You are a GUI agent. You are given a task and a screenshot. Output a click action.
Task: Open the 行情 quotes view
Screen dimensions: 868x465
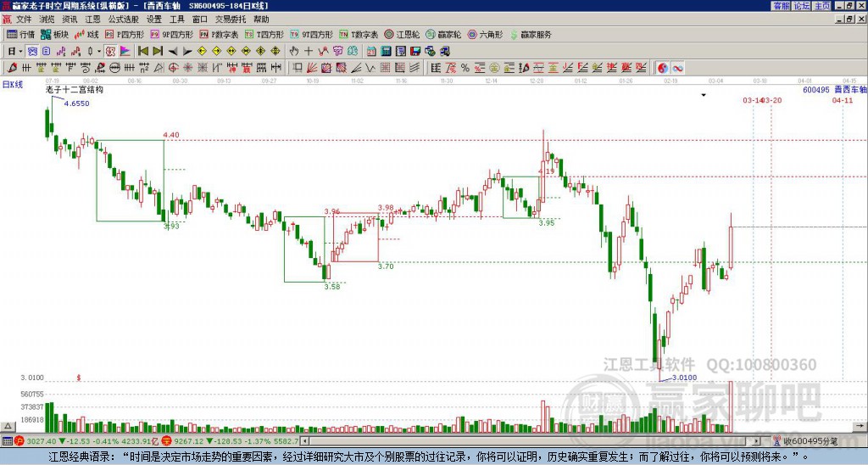[x=20, y=34]
